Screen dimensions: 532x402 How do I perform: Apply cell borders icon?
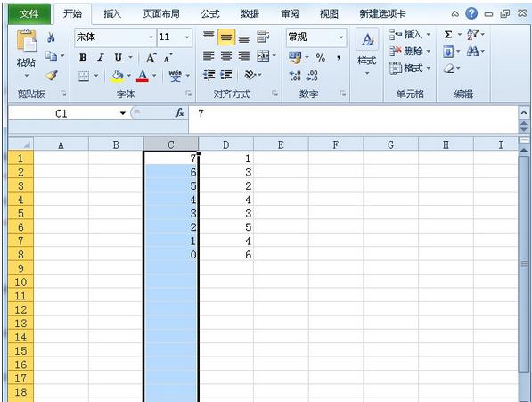click(x=84, y=76)
